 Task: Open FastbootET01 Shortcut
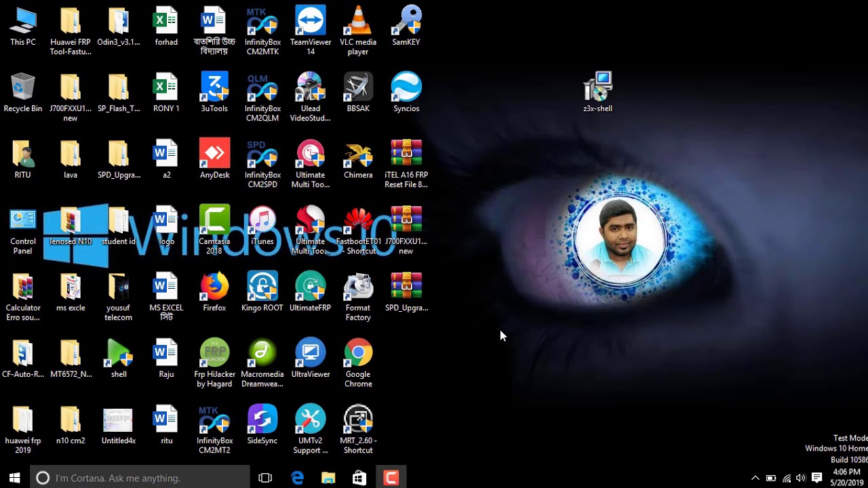[358, 230]
